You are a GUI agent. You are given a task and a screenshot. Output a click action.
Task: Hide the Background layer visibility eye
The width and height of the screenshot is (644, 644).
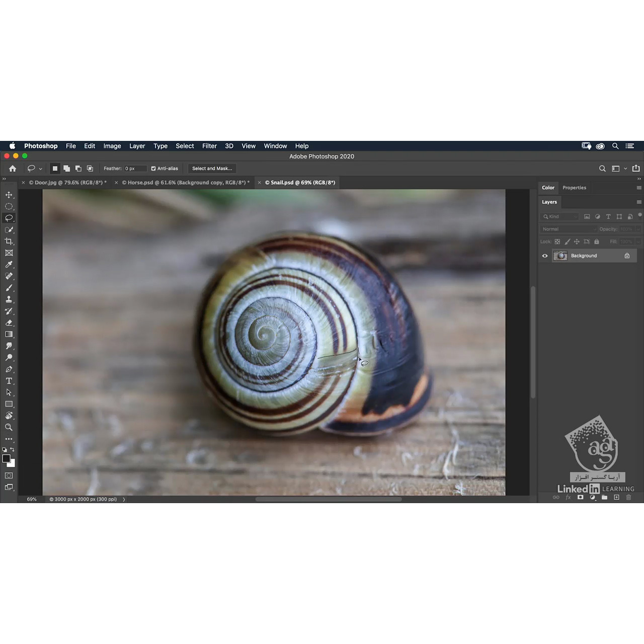click(545, 256)
